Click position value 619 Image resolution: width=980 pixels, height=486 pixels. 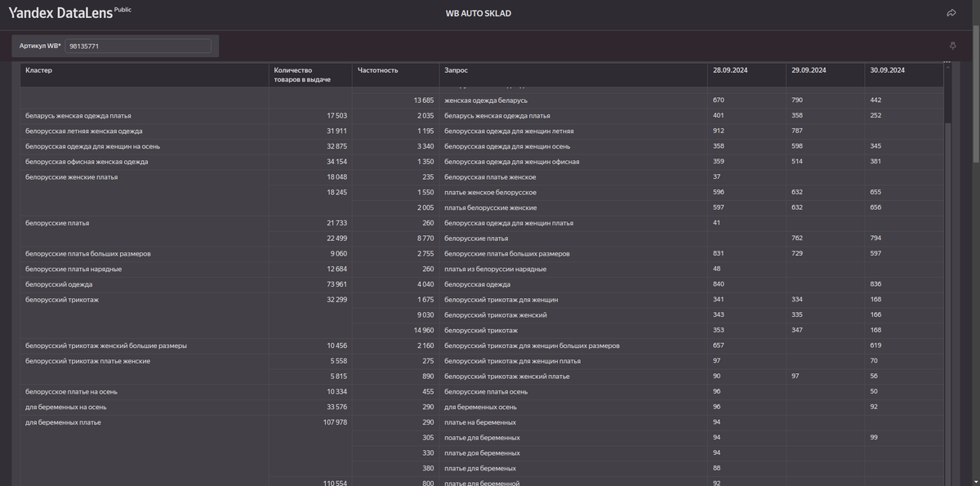click(875, 346)
